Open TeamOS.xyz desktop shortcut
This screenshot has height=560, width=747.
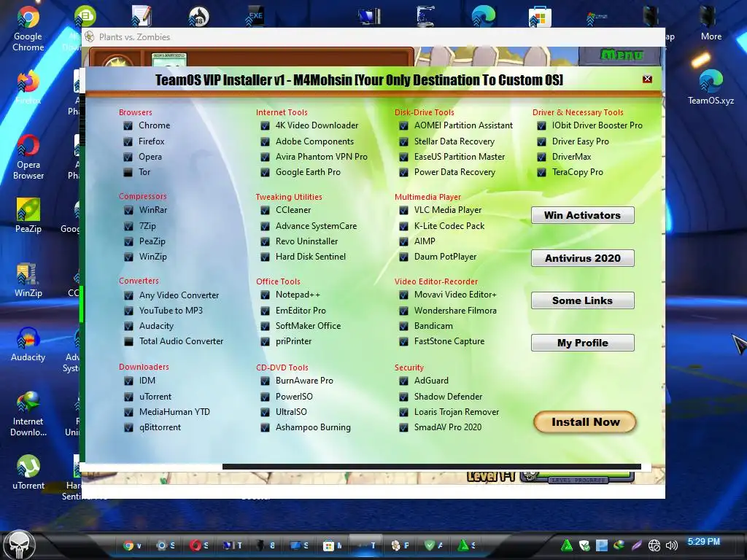point(711,88)
